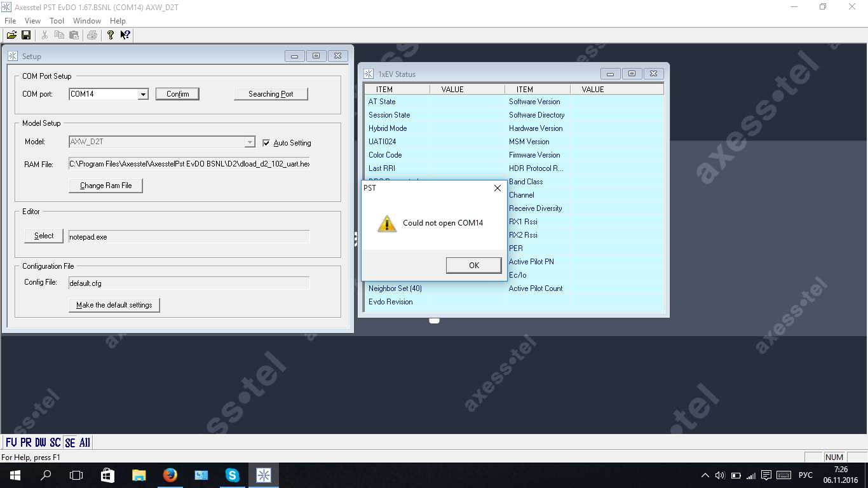Viewport: 868px width, 488px height.
Task: Open Firefox from the taskbar
Action: [x=170, y=475]
